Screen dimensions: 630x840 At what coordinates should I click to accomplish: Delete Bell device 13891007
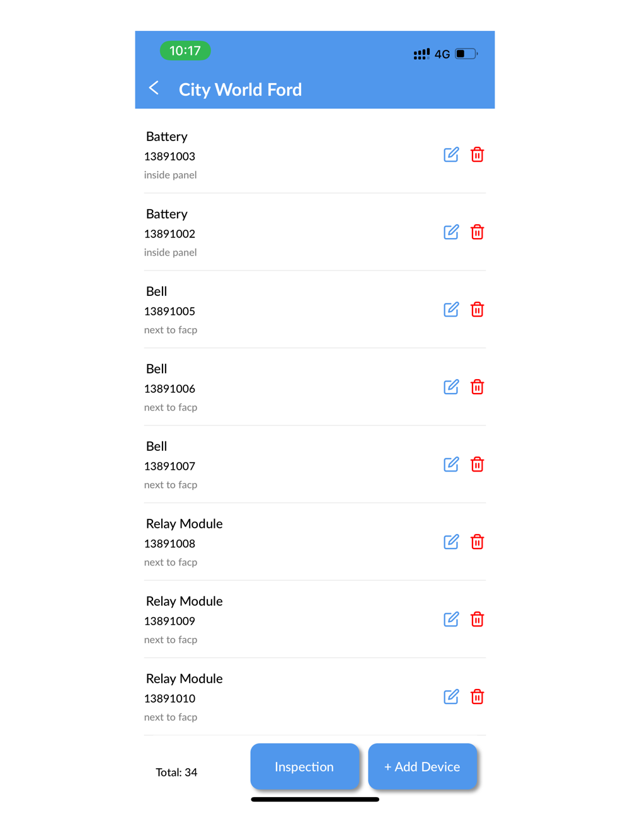point(477,464)
